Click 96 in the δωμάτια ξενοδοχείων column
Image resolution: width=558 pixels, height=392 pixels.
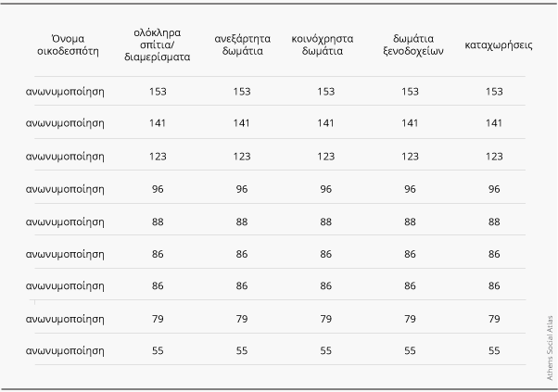(411, 188)
